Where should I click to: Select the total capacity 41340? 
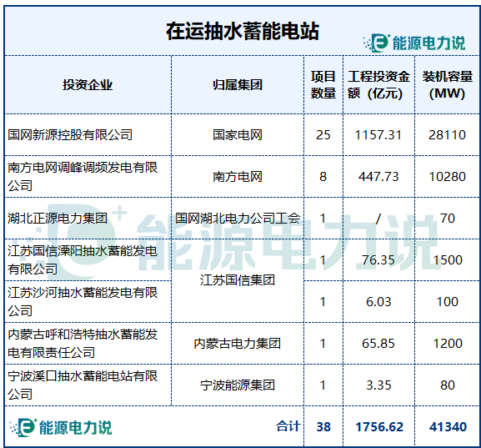(x=448, y=427)
